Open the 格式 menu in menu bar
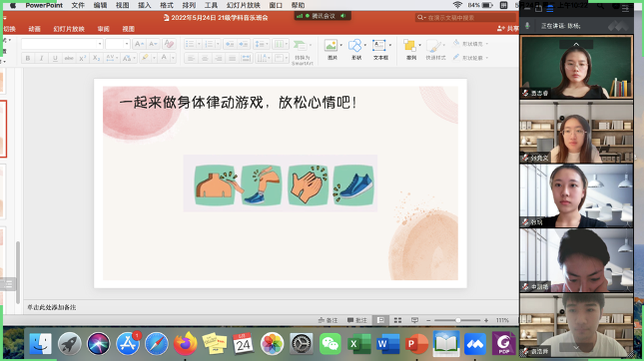This screenshot has height=361, width=644. pyautogui.click(x=167, y=5)
